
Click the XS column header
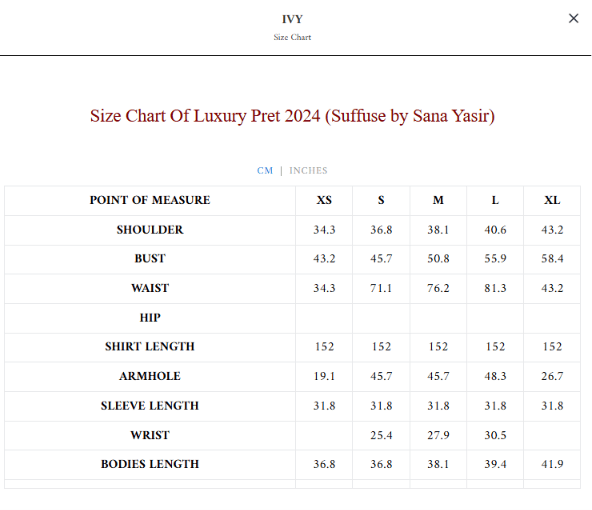click(324, 200)
